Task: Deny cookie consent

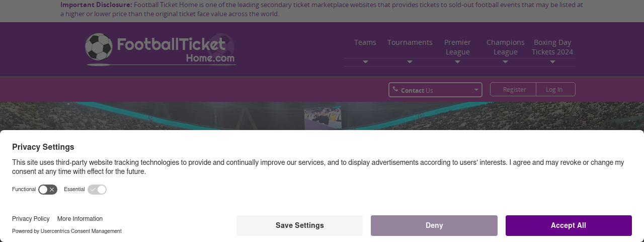Action: pos(434,225)
